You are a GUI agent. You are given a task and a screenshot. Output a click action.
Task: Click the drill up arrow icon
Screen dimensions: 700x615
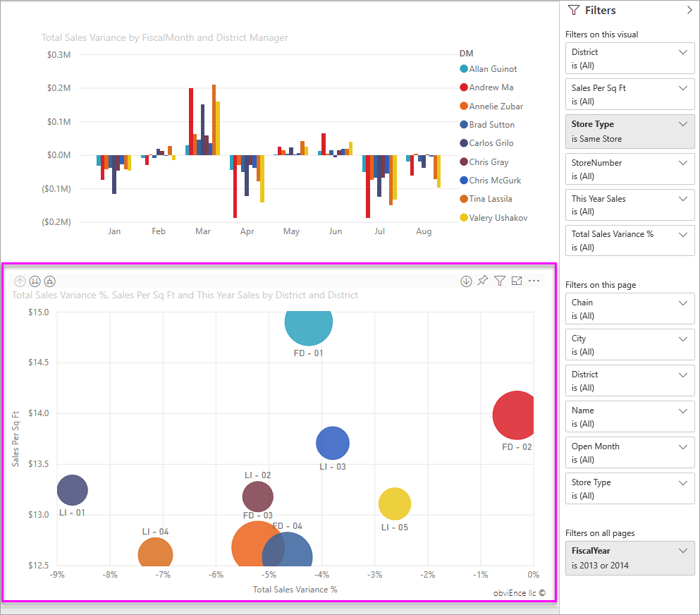20,281
